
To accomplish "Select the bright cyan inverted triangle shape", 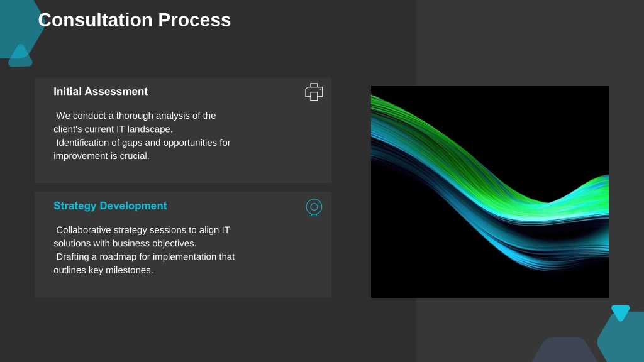I will coord(621,313).
